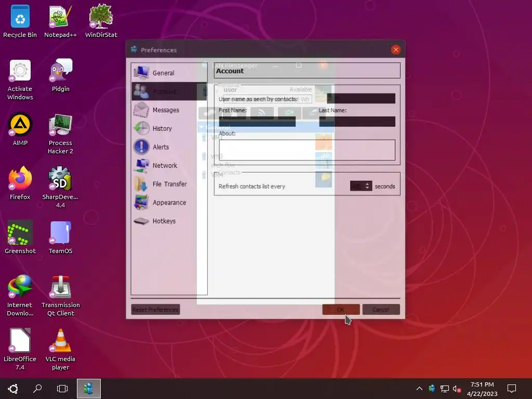The width and height of the screenshot is (532, 399).
Task: Click the LAN Messenger system tray icon
Action: (432, 389)
